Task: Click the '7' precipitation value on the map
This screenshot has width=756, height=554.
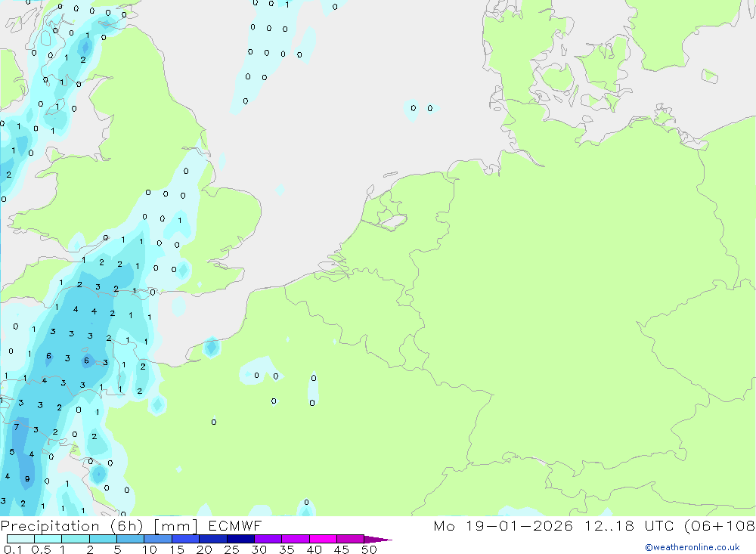Action: pos(17,427)
